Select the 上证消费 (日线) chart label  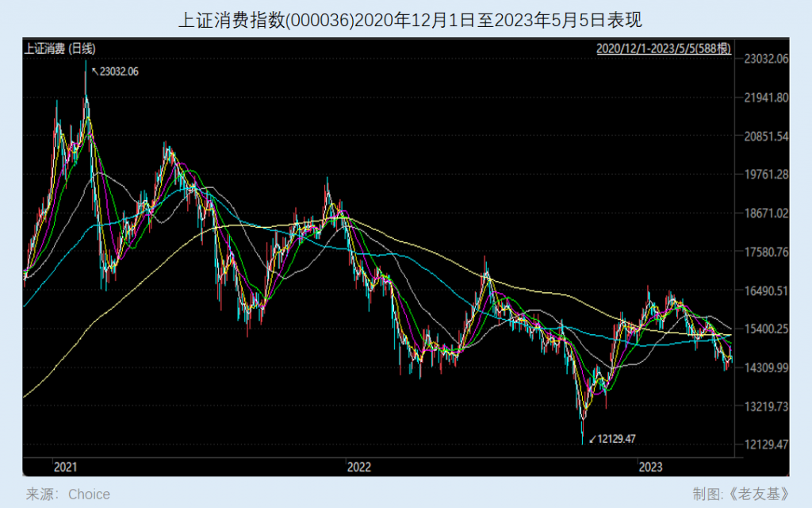[59, 48]
